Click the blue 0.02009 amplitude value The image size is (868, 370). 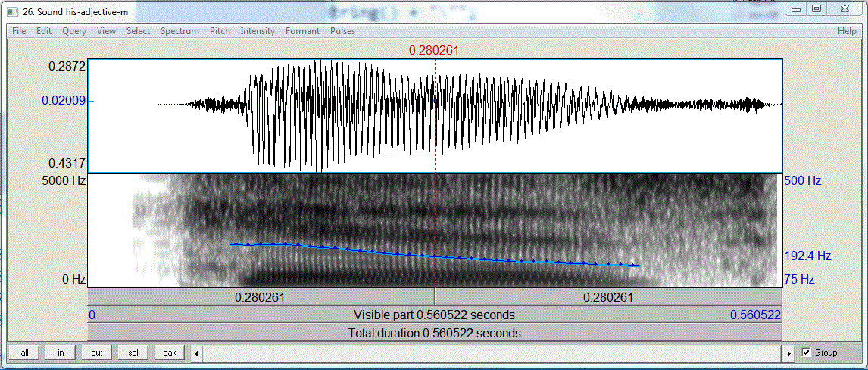(x=64, y=101)
